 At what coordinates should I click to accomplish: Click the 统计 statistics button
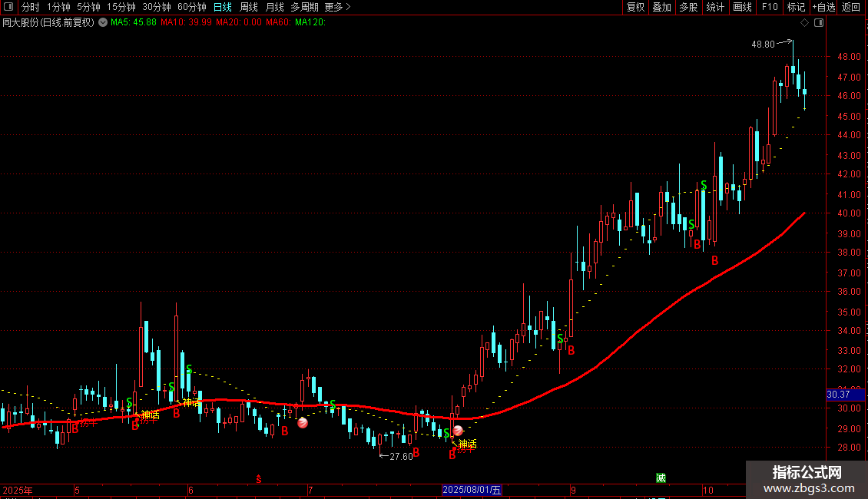[715, 7]
